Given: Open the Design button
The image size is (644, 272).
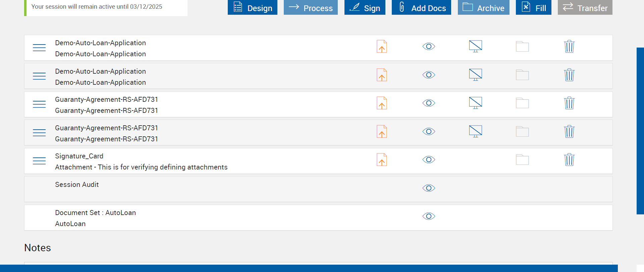Looking at the screenshot, I should tap(252, 7).
